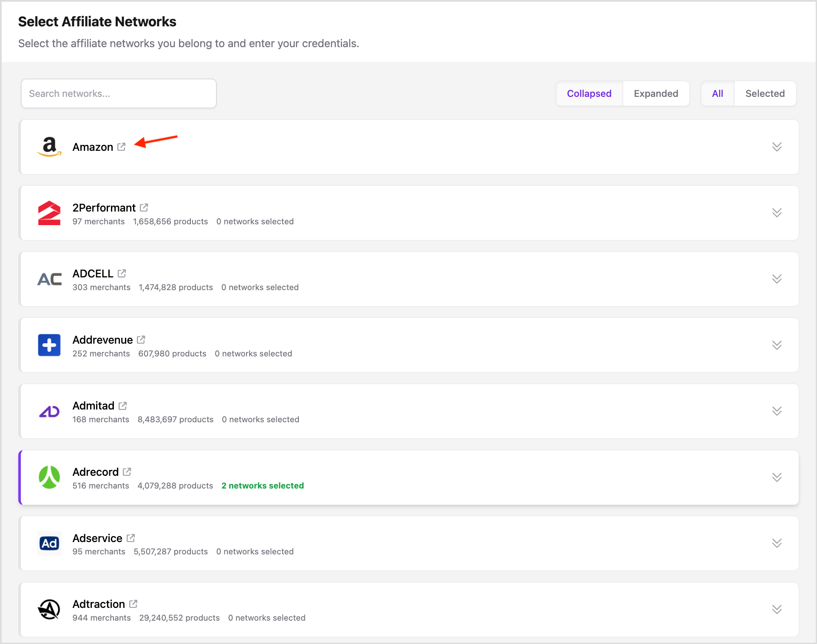
Task: Open Adtraction external link icon
Action: (x=133, y=604)
